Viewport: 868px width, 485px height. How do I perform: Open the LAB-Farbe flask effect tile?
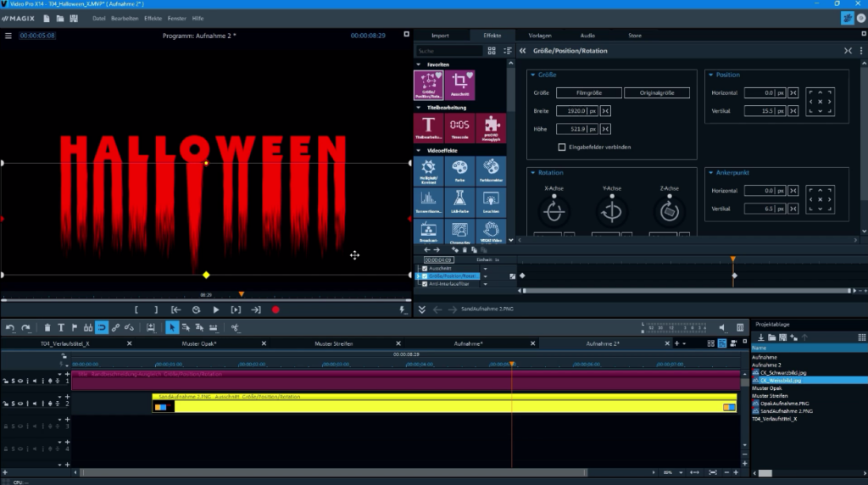coord(459,202)
